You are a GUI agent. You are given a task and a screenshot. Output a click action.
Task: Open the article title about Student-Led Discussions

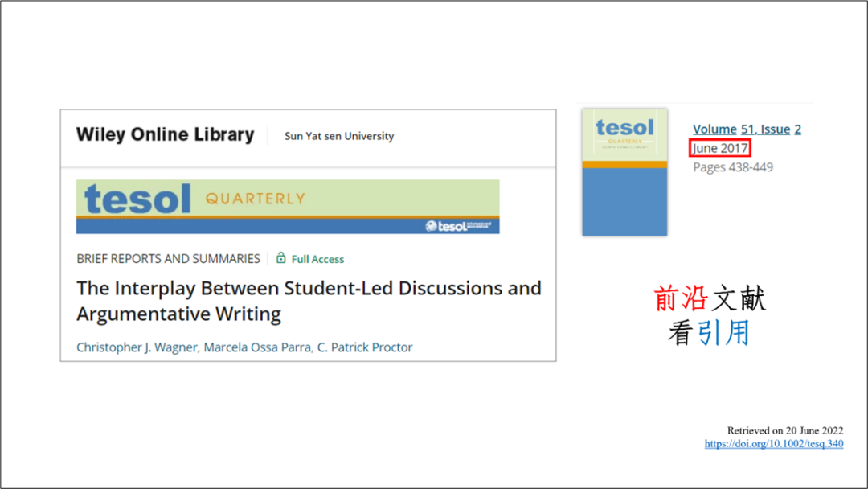[309, 300]
